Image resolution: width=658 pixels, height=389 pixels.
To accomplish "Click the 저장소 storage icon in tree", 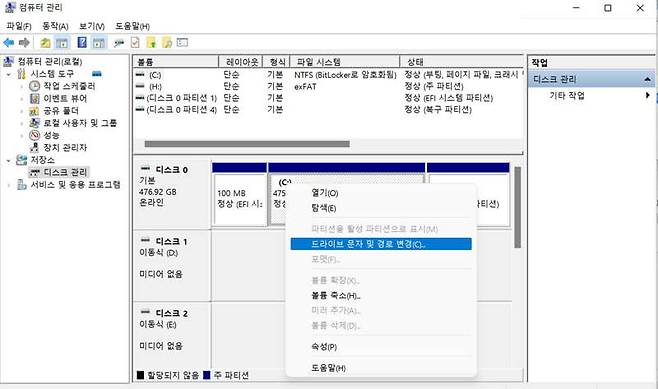I will [21, 160].
